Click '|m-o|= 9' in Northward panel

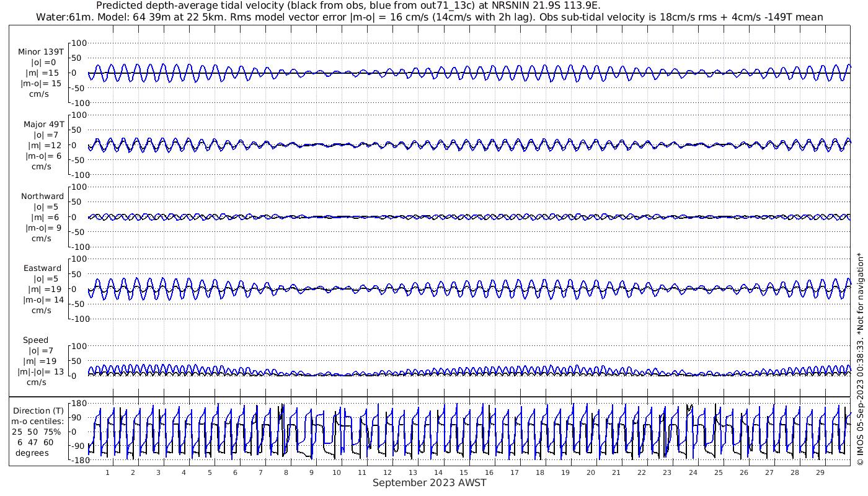click(42, 228)
